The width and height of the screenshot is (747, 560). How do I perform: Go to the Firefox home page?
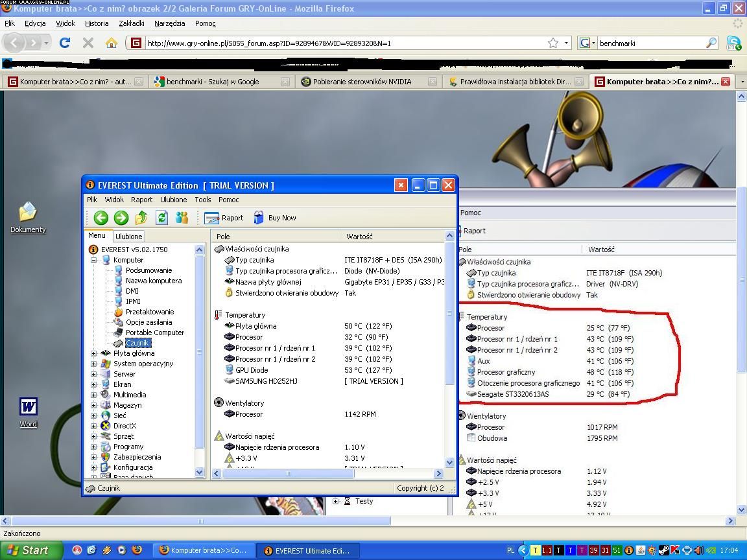click(x=112, y=43)
